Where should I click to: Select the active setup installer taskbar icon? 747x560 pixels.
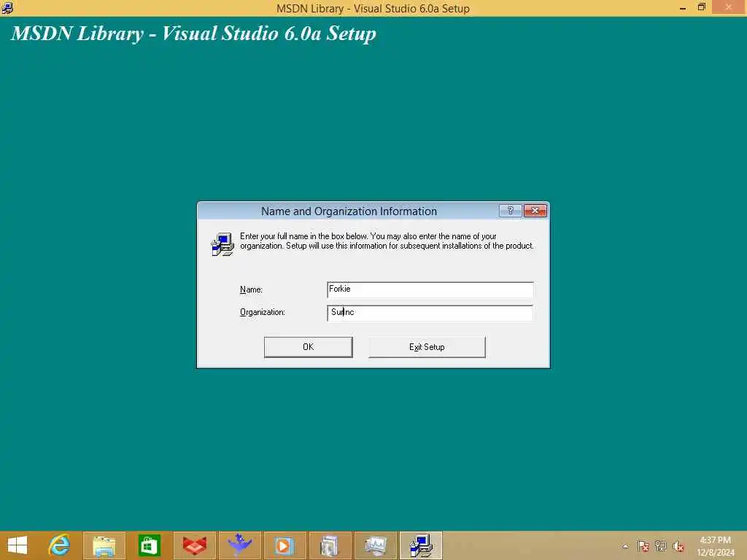click(421, 545)
